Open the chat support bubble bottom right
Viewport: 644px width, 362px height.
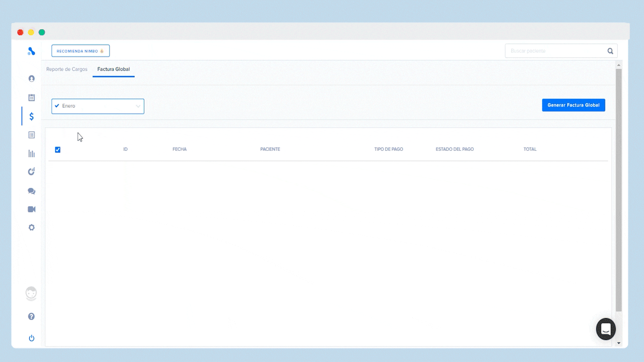click(606, 329)
